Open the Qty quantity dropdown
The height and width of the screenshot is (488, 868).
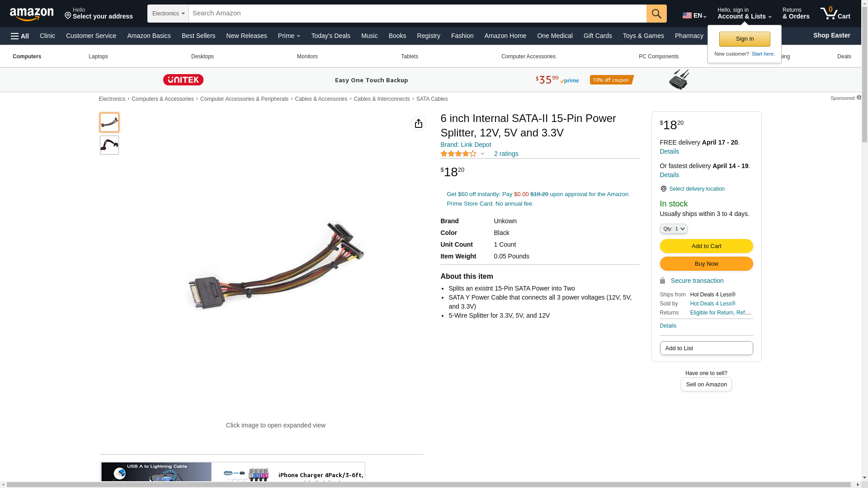674,229
